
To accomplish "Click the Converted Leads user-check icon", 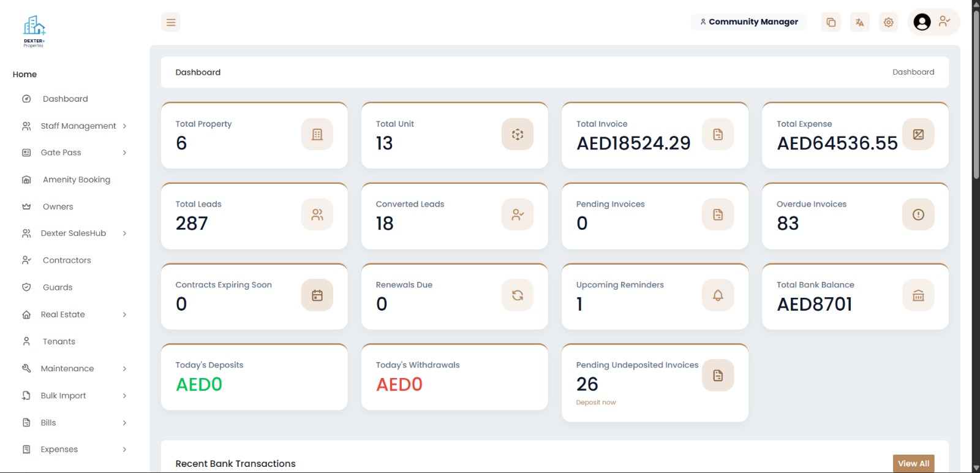I will (518, 214).
